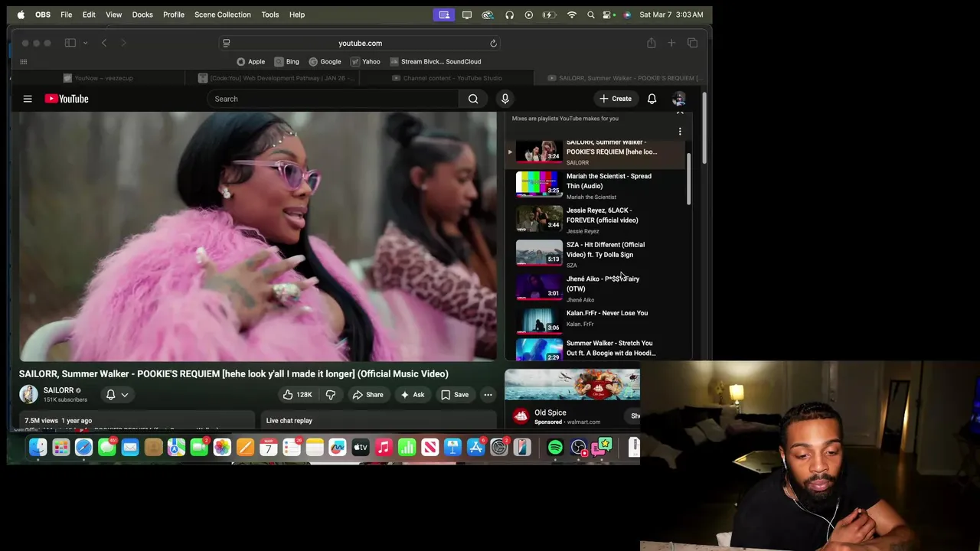Open Spotify from the Dock

555,447
